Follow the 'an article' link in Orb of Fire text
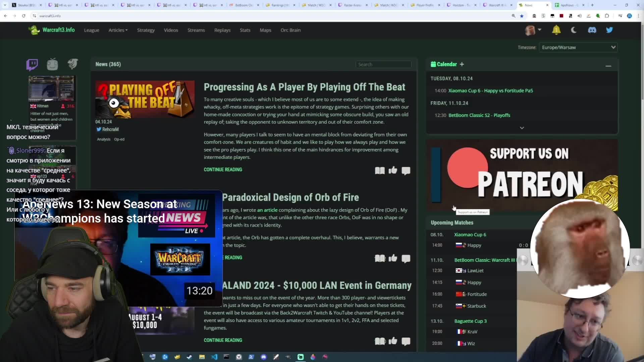This screenshot has width=644, height=362. pyautogui.click(x=267, y=210)
